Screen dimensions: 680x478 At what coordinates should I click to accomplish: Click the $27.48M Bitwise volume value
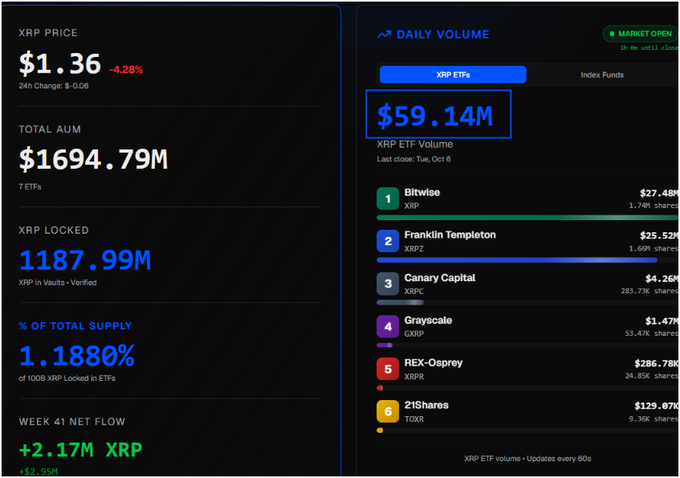pyautogui.click(x=659, y=193)
